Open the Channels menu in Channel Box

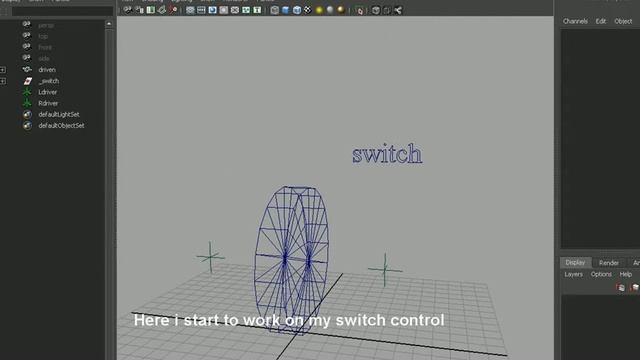click(x=575, y=21)
